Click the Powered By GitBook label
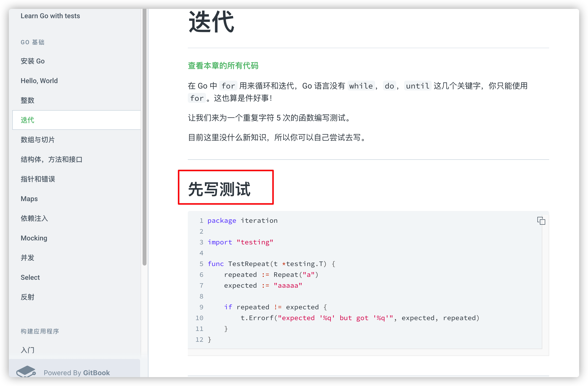This screenshot has width=588, height=386. pyautogui.click(x=77, y=373)
